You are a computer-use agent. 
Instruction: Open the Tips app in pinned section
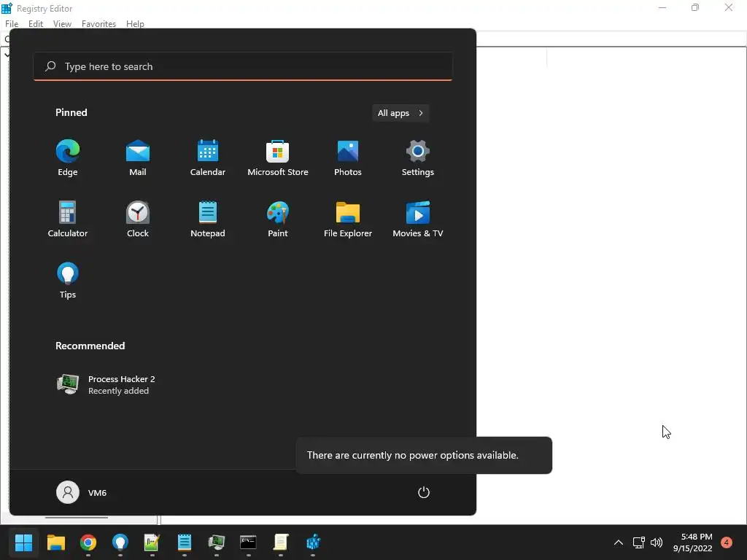[x=68, y=281]
